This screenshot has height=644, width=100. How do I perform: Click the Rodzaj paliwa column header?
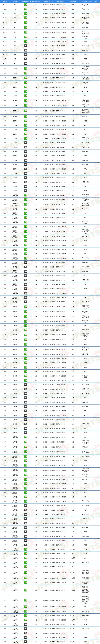coord(25,1)
